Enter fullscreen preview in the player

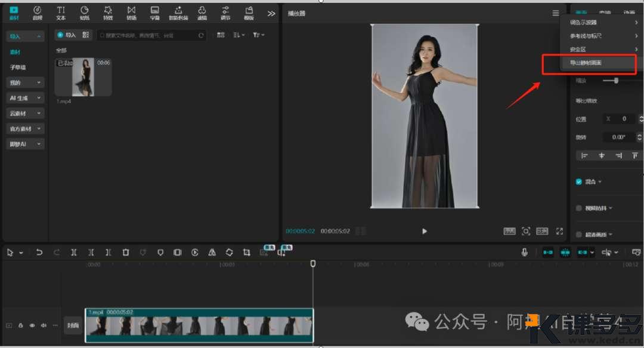click(559, 231)
